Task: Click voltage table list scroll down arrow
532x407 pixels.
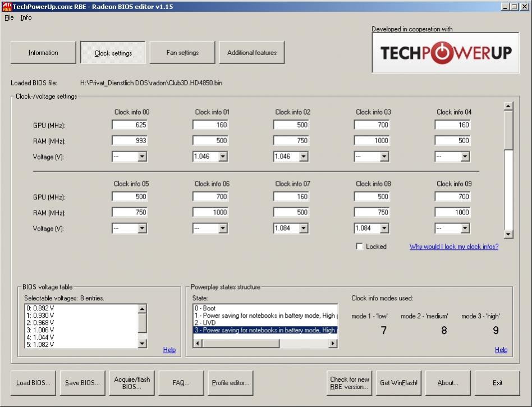Action: point(142,344)
